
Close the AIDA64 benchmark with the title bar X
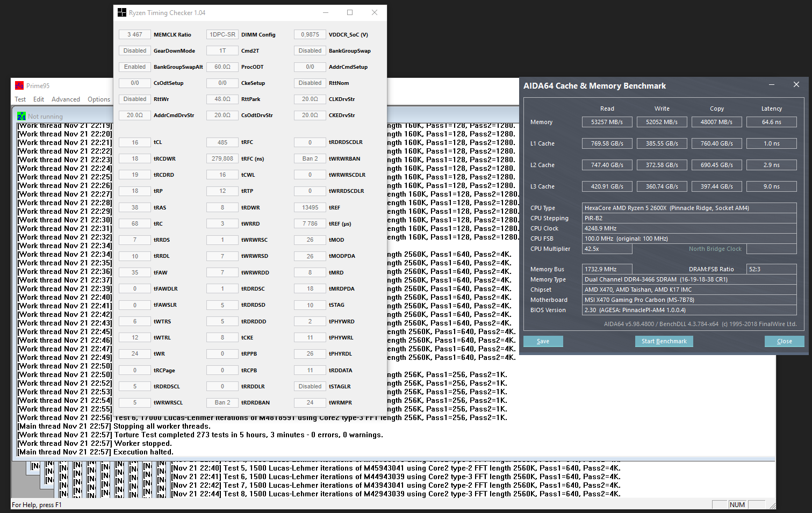coord(796,85)
